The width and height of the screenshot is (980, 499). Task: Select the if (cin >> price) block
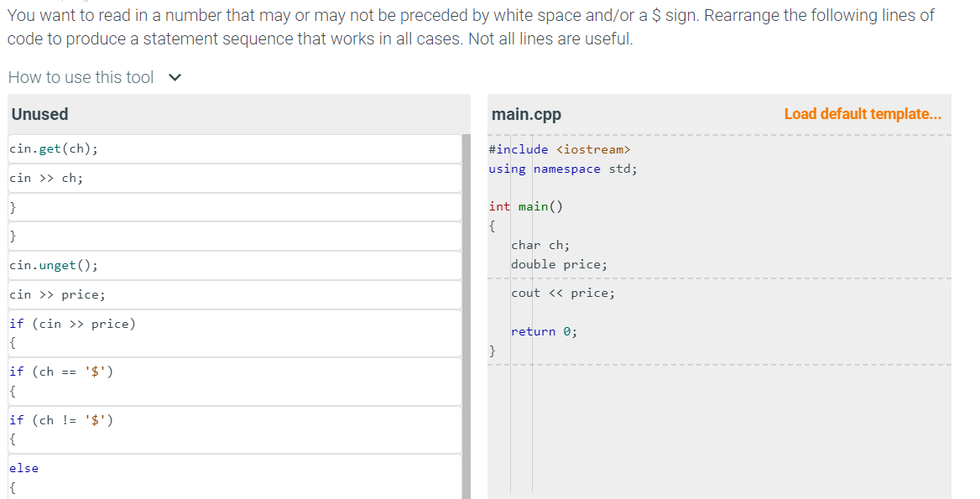(235, 334)
